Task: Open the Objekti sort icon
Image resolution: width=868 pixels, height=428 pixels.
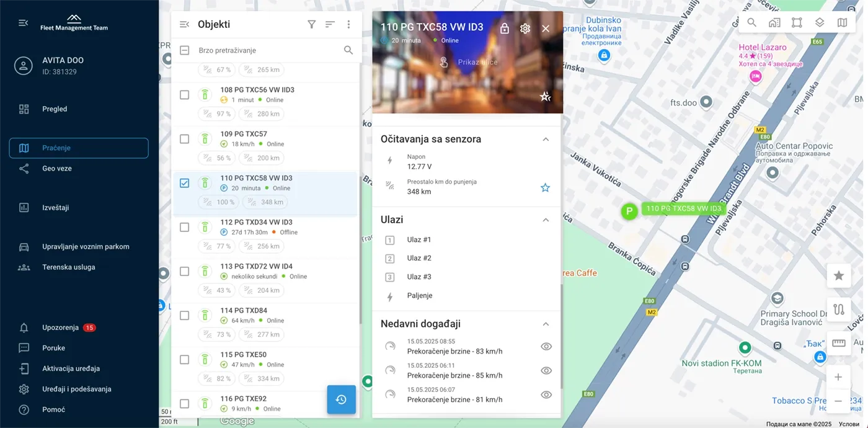Action: pos(330,24)
